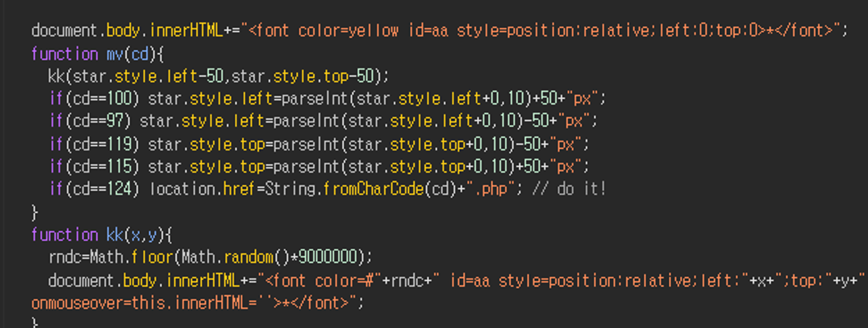Click 'String' before fromCharCode
The image size is (868, 328).
[x=290, y=189]
